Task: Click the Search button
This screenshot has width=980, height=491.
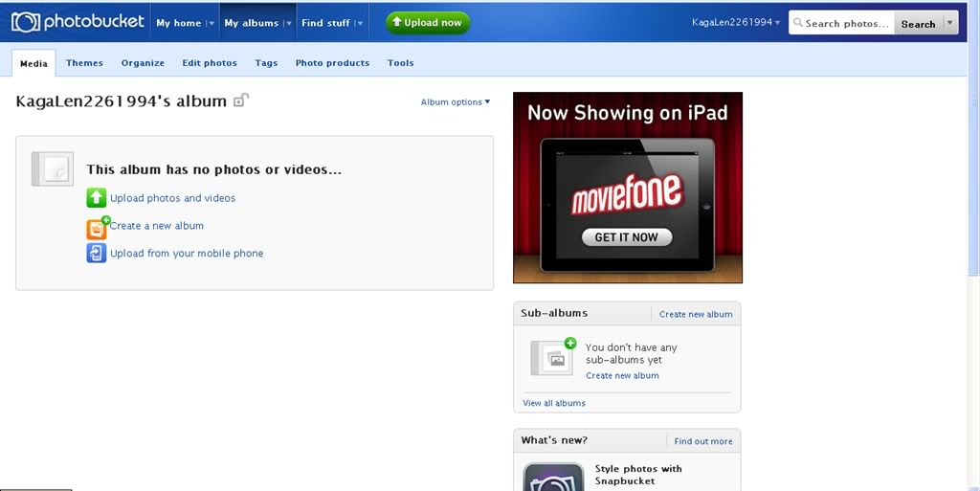Action: point(918,24)
